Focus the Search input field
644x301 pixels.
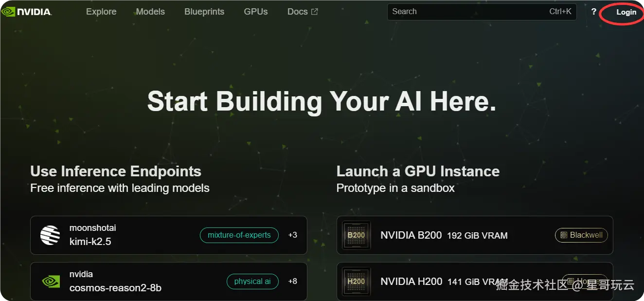pyautogui.click(x=467, y=12)
